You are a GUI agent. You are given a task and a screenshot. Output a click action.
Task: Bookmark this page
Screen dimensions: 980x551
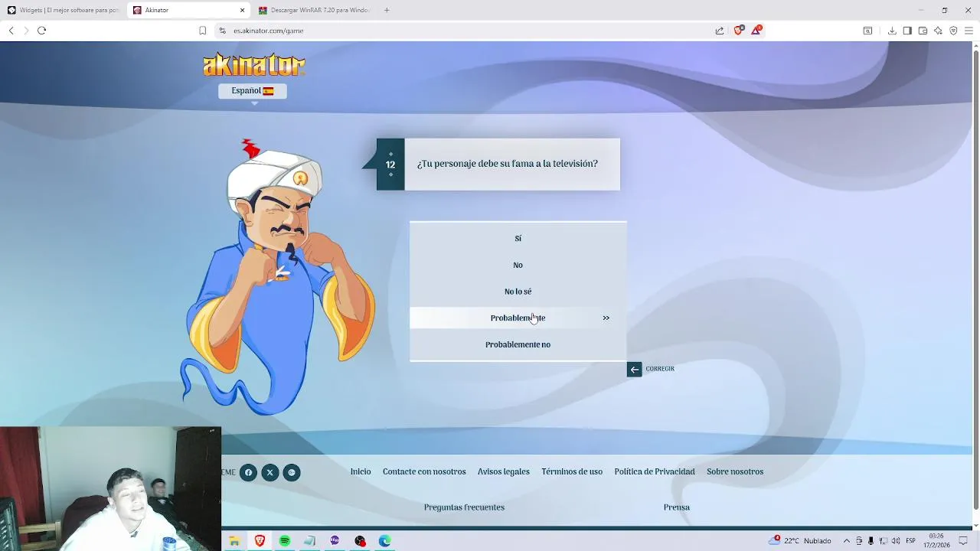click(202, 31)
